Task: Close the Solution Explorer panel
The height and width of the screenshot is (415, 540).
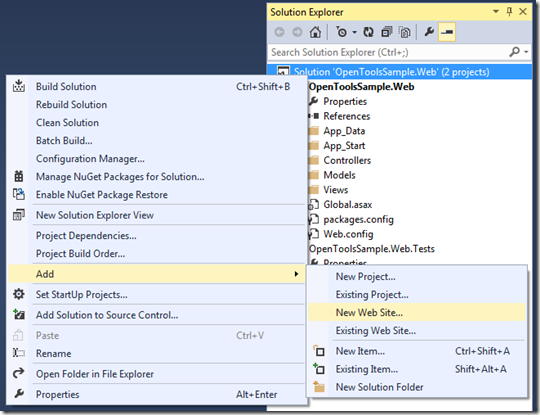Action: 523,12
